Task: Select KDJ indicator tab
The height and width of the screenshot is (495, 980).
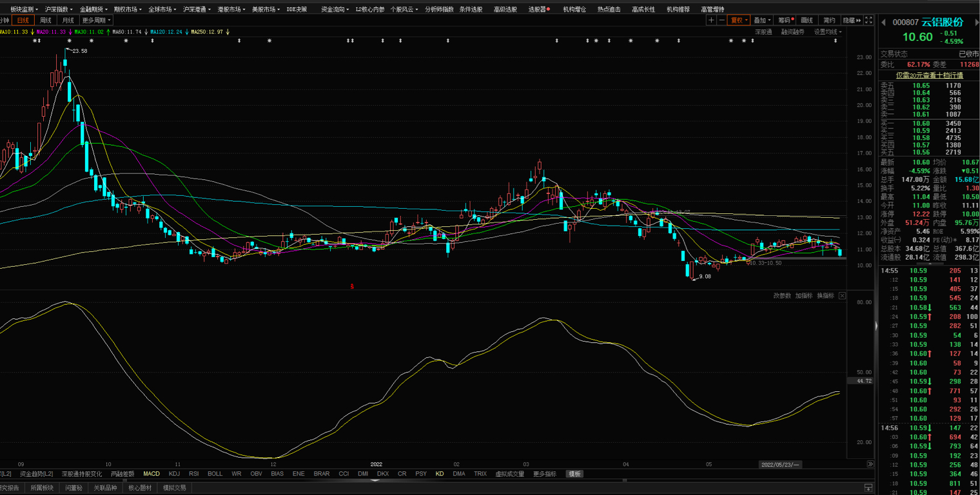Action: click(x=174, y=474)
